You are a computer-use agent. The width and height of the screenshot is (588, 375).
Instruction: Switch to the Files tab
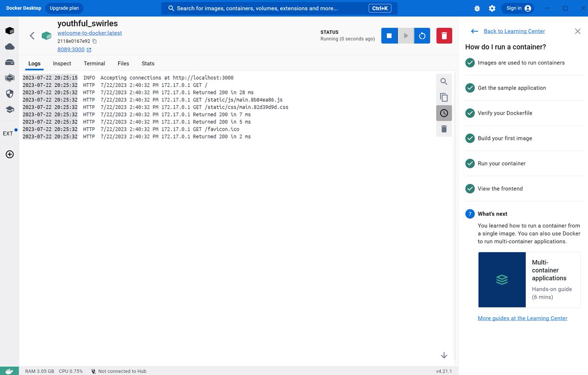click(x=123, y=64)
